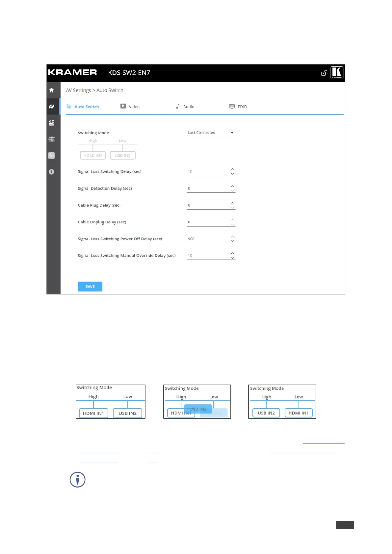Image resolution: width=392 pixels, height=554 pixels.
Task: Switch to the Video tab
Action: tap(130, 107)
